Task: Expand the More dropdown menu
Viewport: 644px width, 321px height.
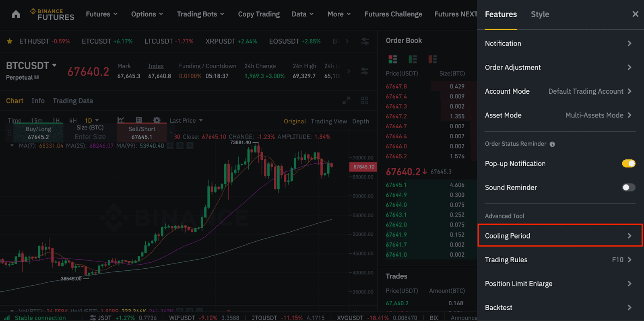Action: [339, 14]
